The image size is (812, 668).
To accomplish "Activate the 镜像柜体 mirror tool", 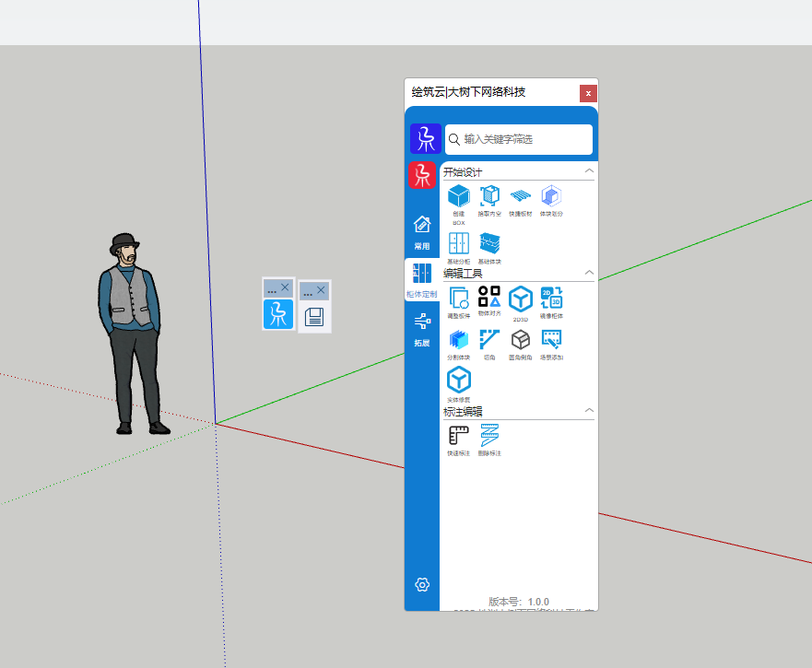I will (551, 298).
